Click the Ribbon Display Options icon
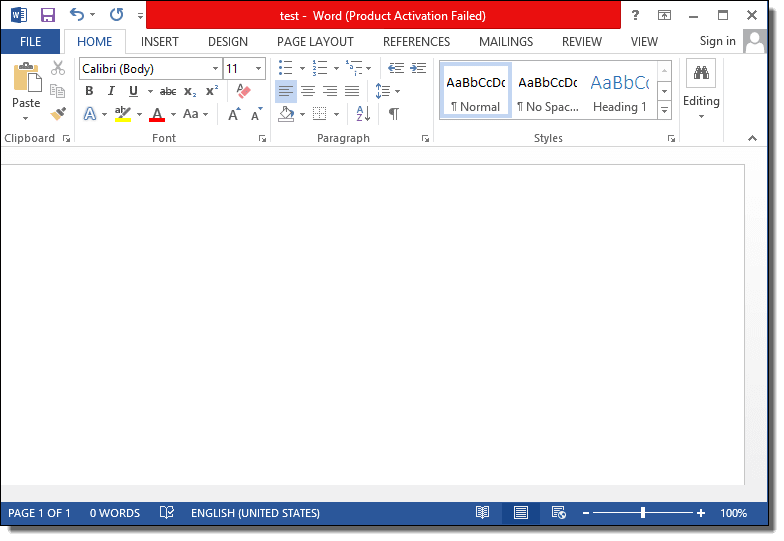The width and height of the screenshot is (784, 541). tap(664, 15)
